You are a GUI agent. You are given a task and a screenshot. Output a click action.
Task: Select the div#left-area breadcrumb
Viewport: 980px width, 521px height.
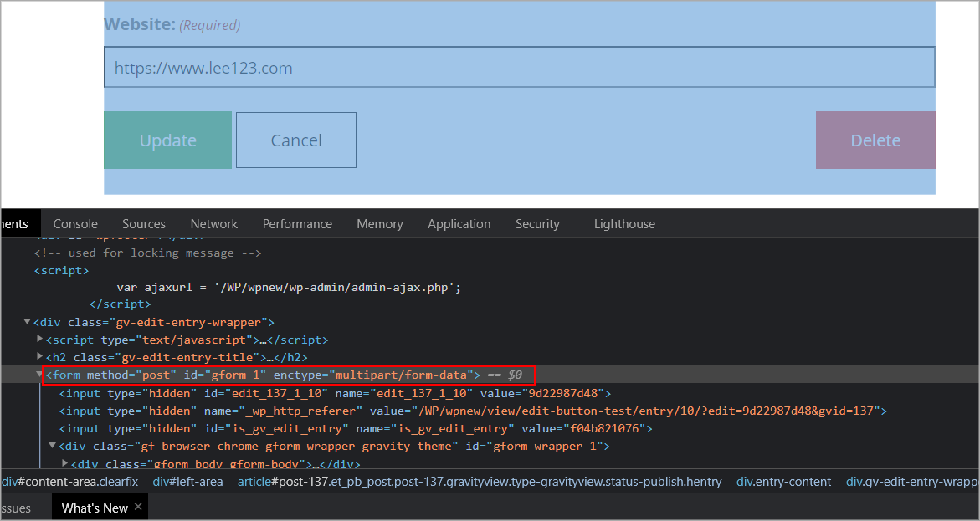coord(187,482)
